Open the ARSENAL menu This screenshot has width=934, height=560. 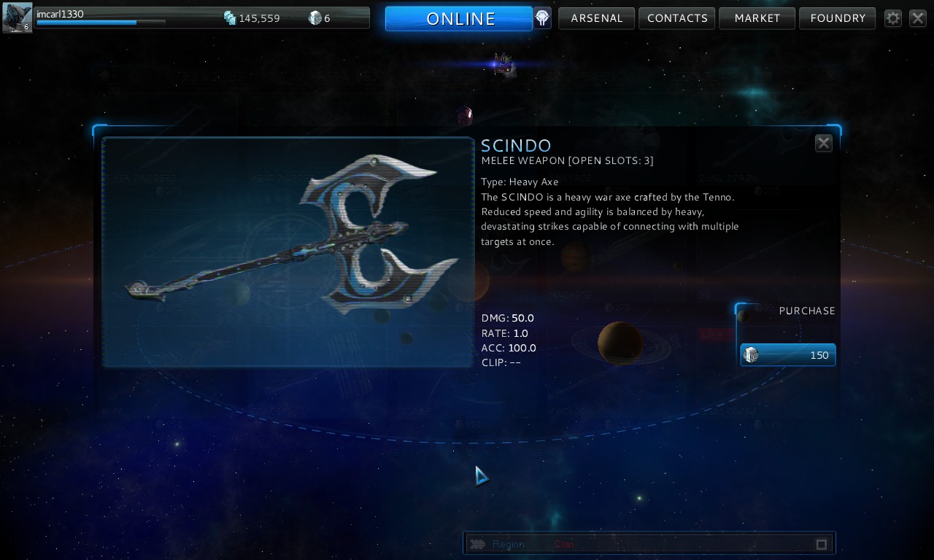pyautogui.click(x=597, y=18)
